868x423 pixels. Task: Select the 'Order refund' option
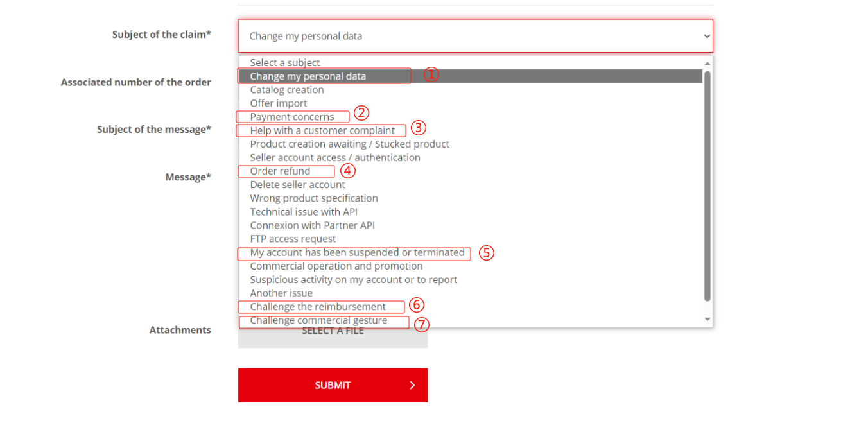tap(280, 171)
